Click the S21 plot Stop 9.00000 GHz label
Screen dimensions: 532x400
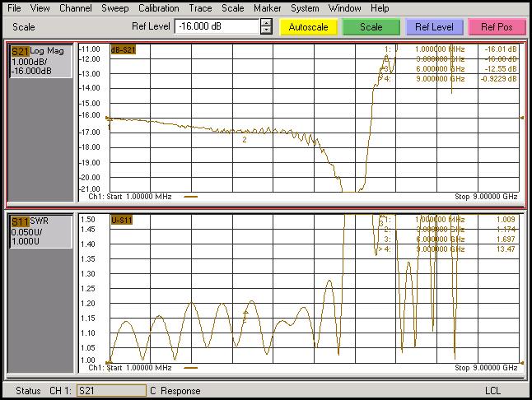coord(486,197)
